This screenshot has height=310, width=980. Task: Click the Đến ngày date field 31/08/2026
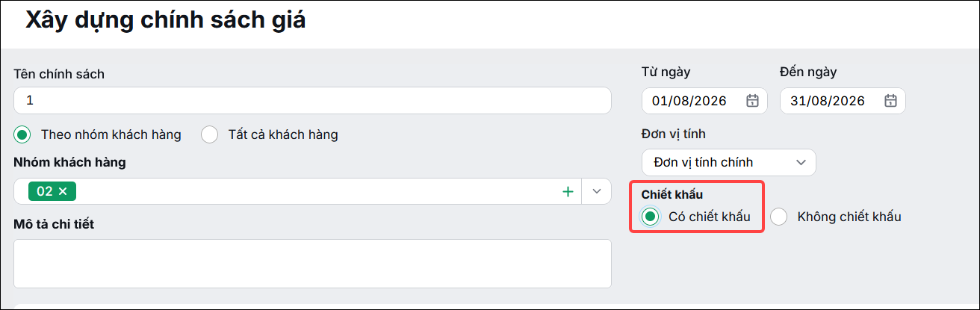[843, 101]
